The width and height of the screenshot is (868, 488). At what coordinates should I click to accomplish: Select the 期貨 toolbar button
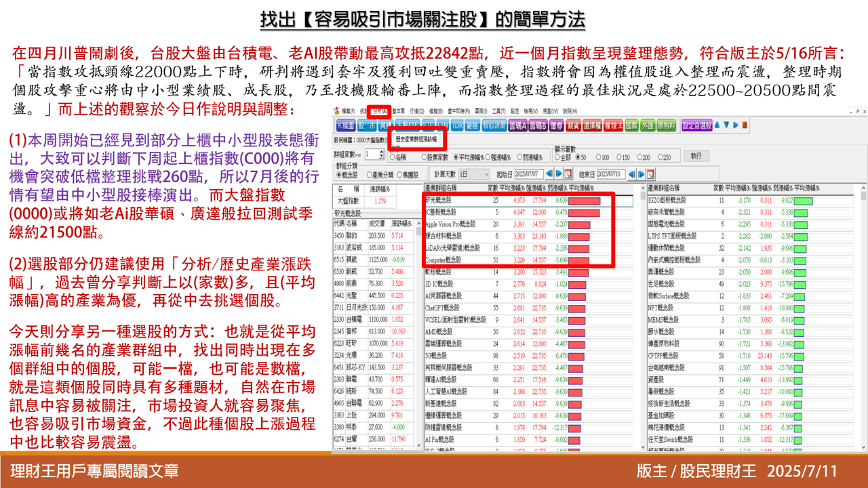tap(573, 125)
